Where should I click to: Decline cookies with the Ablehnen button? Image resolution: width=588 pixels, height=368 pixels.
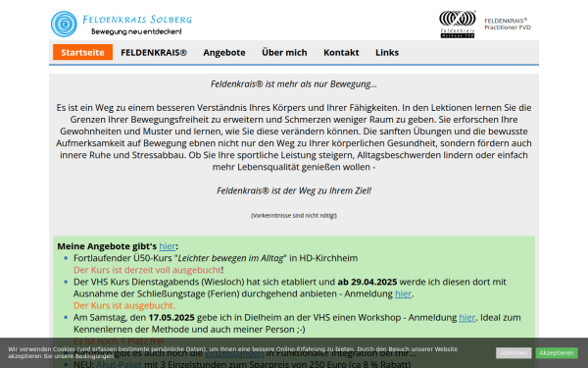pos(514,352)
